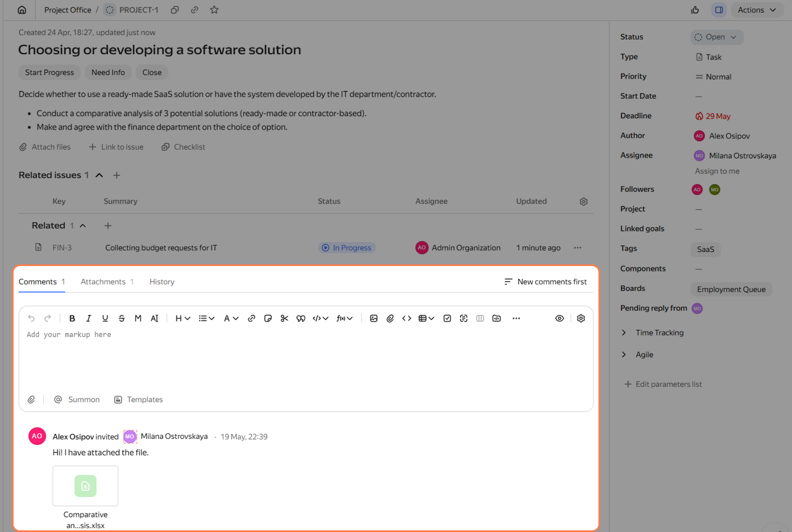Add a related issue with plus next to Related issues
This screenshot has height=532, width=792.
click(x=117, y=175)
